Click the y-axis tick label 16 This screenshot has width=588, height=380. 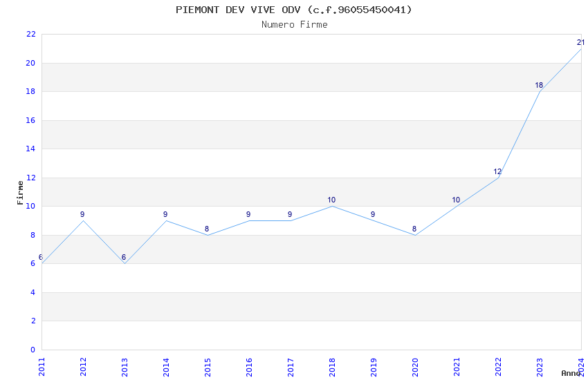30,120
